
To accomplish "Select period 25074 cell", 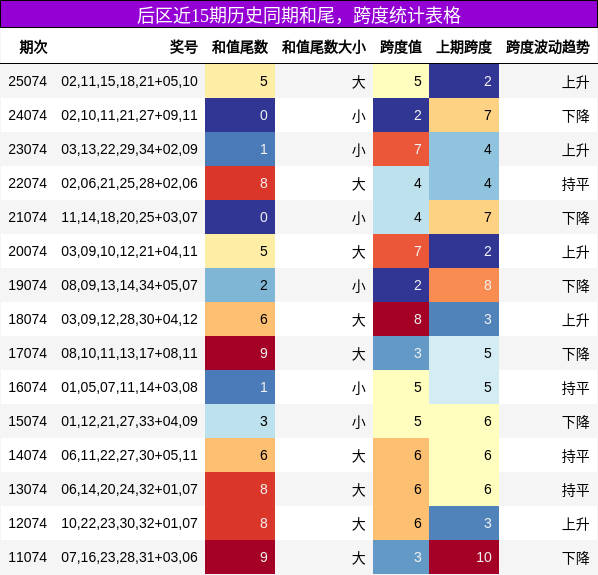I will tap(27, 81).
